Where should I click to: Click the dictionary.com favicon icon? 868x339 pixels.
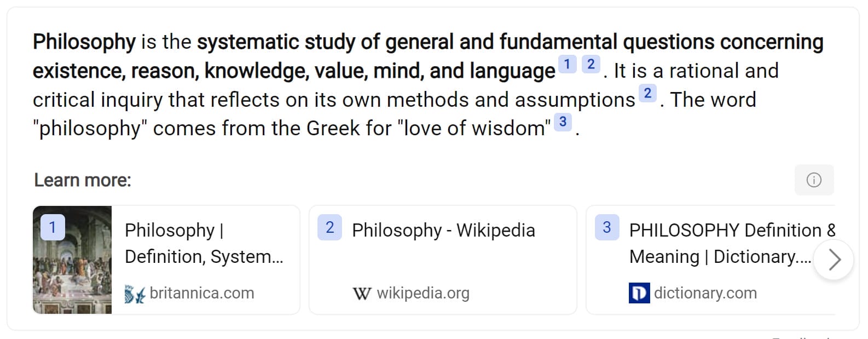tap(639, 293)
